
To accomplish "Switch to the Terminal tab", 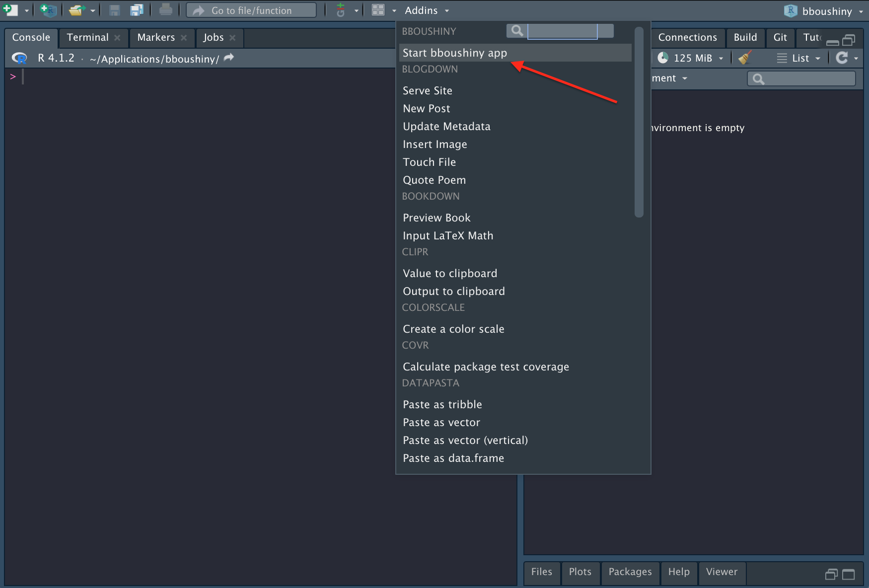I will 88,37.
